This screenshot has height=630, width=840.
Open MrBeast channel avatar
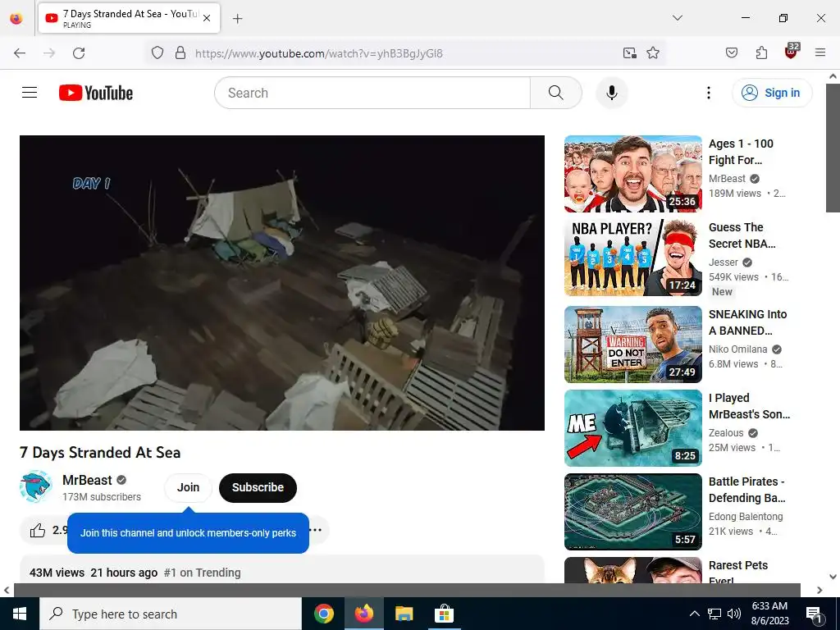point(36,487)
